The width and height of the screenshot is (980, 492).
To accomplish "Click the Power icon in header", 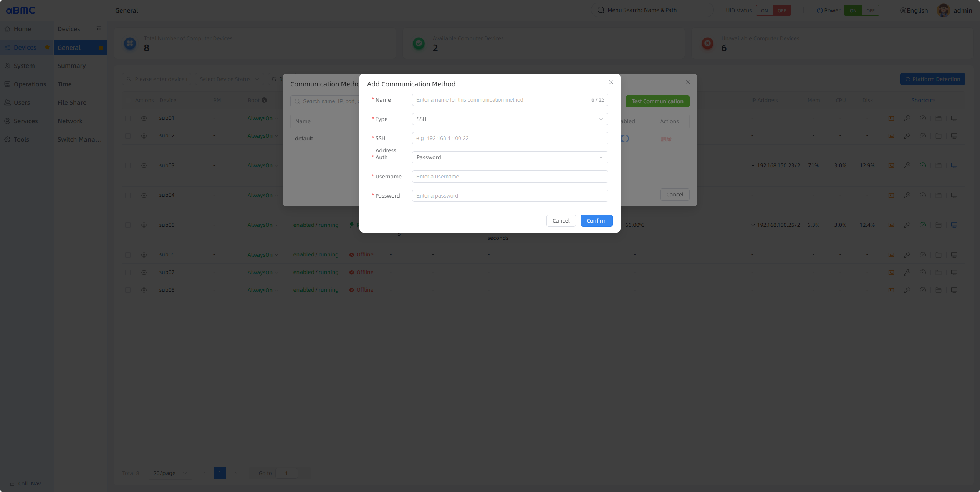I will pos(819,10).
